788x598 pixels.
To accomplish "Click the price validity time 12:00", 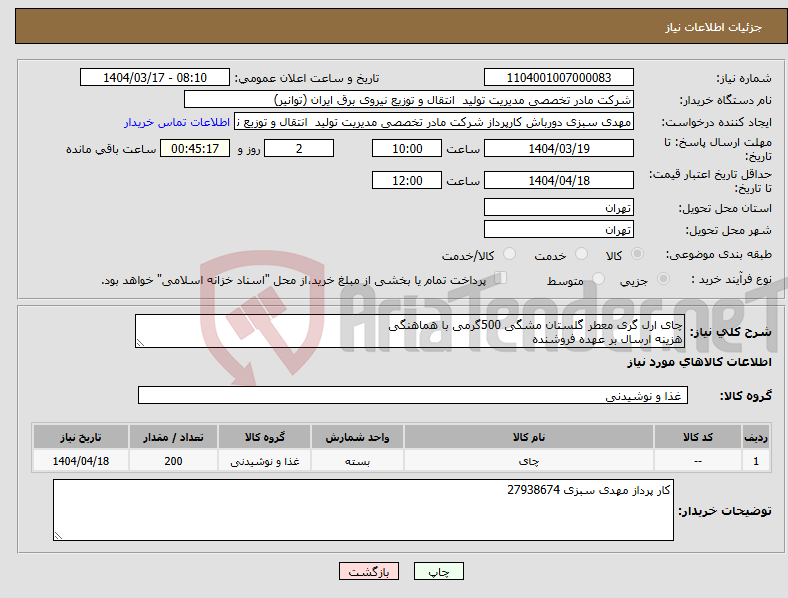I will pyautogui.click(x=407, y=180).
